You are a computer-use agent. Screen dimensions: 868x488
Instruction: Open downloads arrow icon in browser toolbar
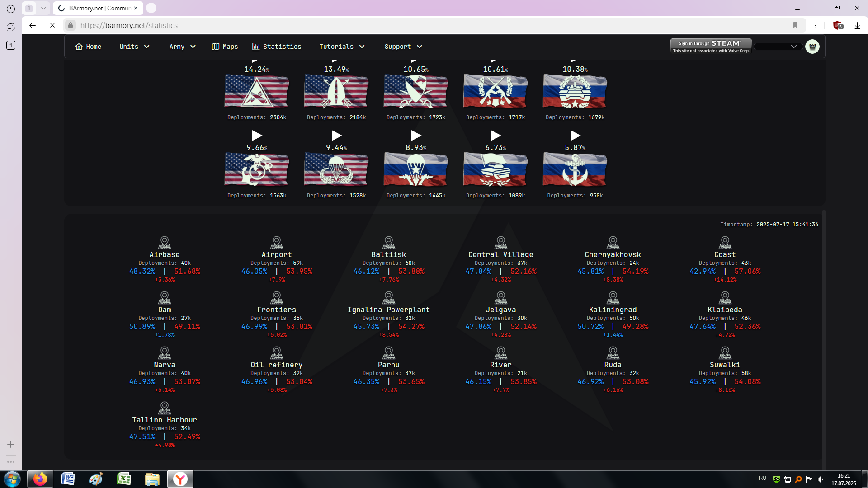point(857,25)
